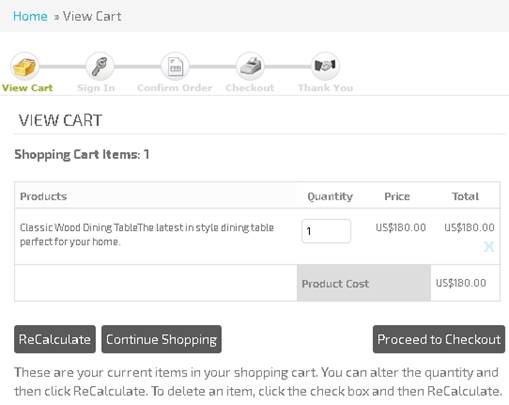509x405 pixels.
Task: Click Proceed to Checkout button
Action: tap(439, 339)
